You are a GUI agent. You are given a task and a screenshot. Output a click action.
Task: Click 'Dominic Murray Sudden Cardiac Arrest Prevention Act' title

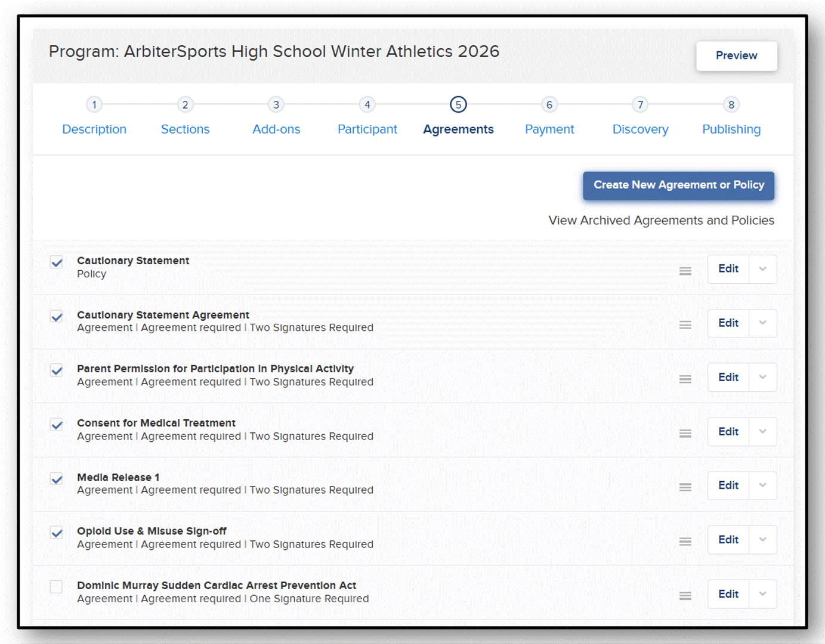point(217,586)
